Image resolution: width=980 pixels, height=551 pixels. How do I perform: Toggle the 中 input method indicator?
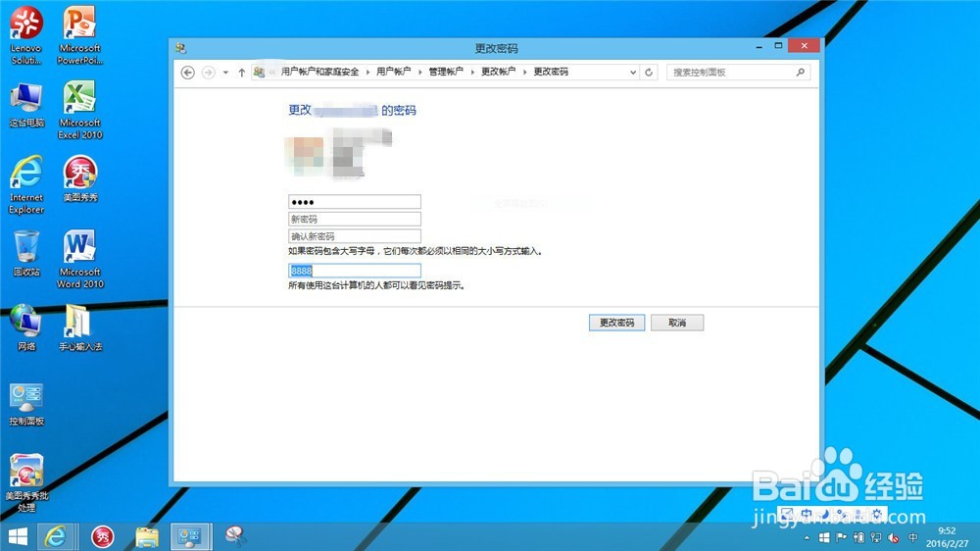click(x=912, y=537)
